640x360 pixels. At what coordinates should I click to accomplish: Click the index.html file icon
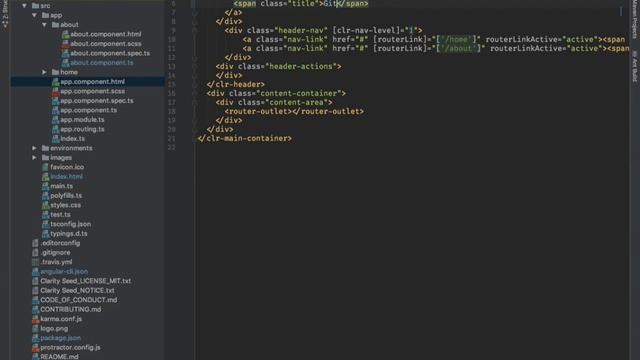(45, 177)
